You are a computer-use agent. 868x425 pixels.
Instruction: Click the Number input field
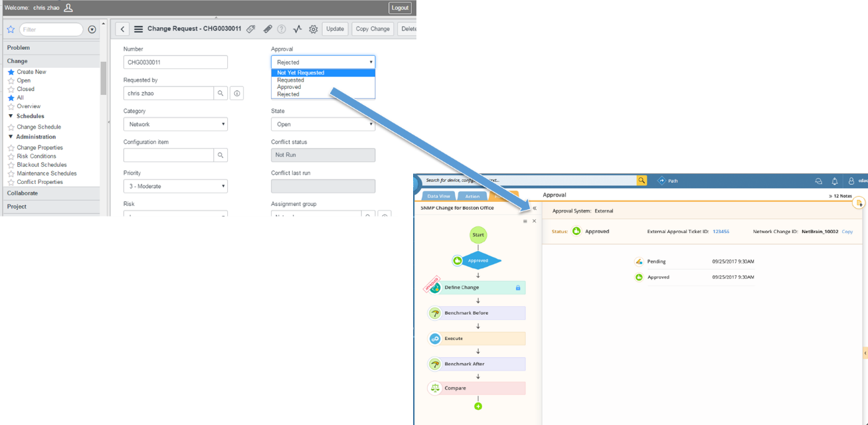[x=175, y=62]
